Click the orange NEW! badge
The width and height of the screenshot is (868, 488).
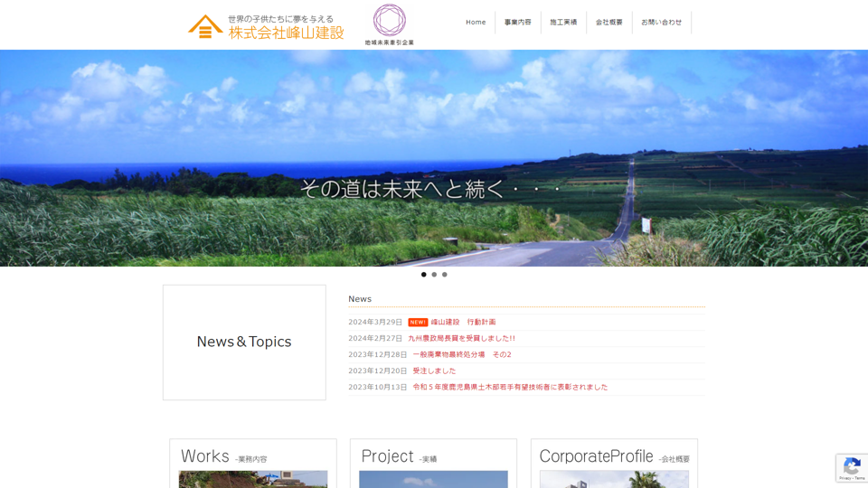tap(418, 323)
